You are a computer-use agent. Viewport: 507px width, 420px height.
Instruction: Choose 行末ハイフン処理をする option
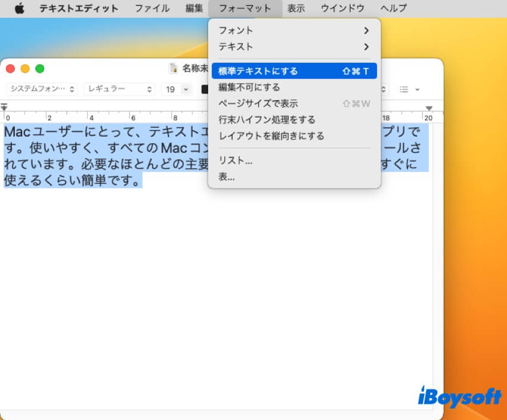[267, 120]
